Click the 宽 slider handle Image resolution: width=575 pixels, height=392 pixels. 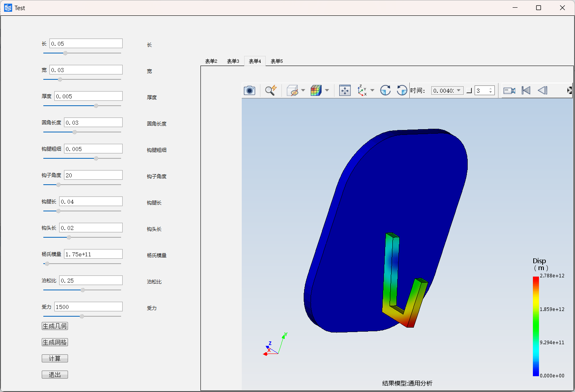click(x=60, y=79)
